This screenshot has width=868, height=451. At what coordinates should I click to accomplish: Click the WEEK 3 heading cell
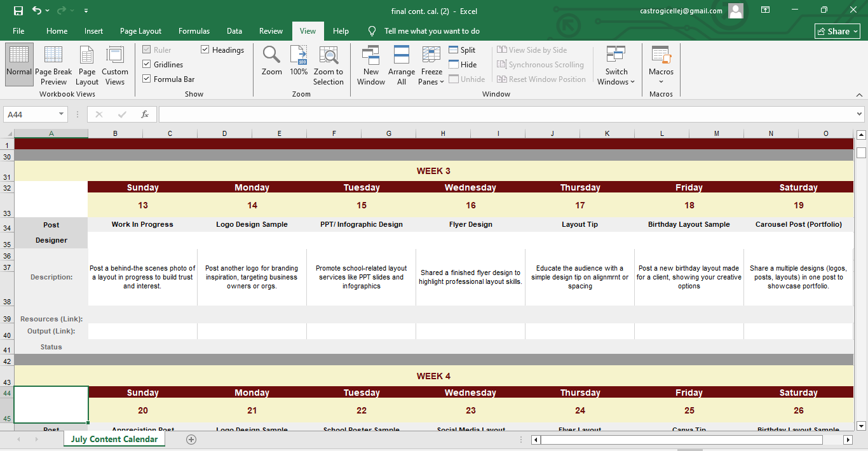coord(433,171)
